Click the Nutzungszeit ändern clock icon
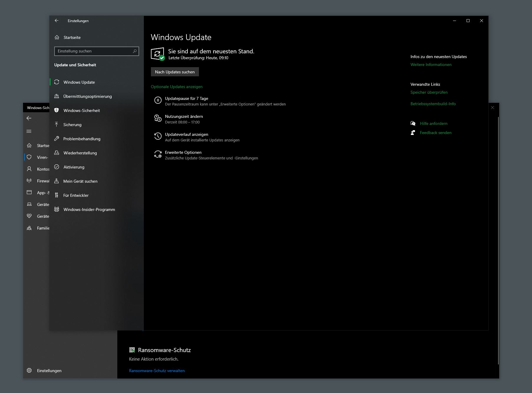532x393 pixels. coord(158,118)
